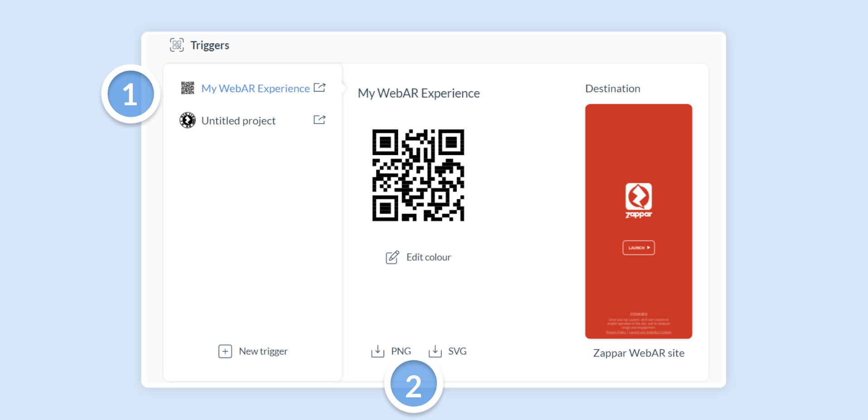This screenshot has height=420, width=868.
Task: Select the Triggers heading text
Action: 210,45
